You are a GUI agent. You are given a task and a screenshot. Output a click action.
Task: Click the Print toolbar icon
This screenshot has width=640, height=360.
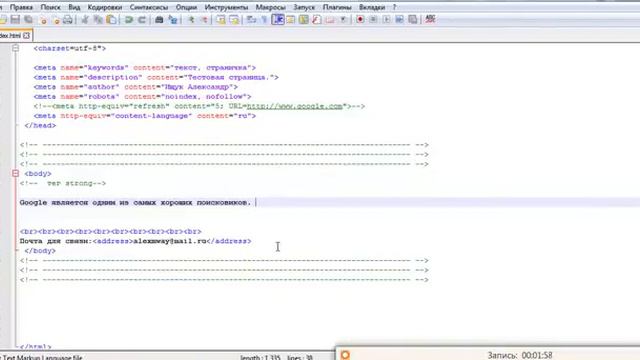[x=68, y=19]
